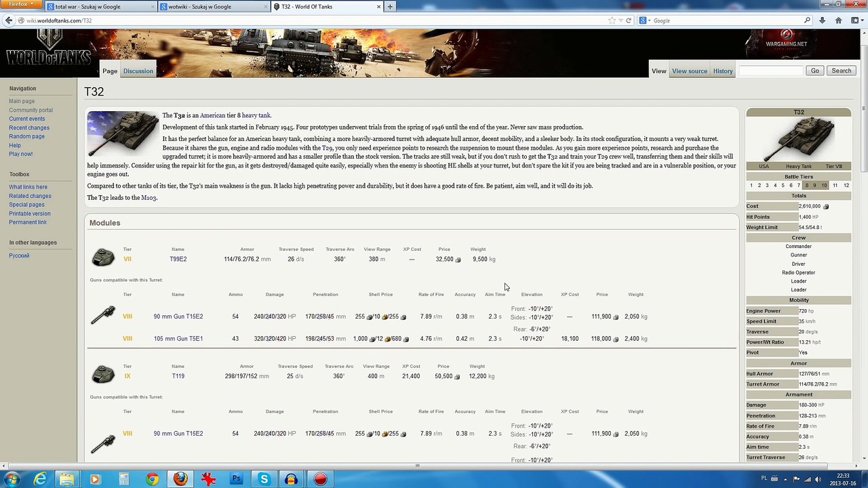Open Skype from the taskbar

click(264, 479)
